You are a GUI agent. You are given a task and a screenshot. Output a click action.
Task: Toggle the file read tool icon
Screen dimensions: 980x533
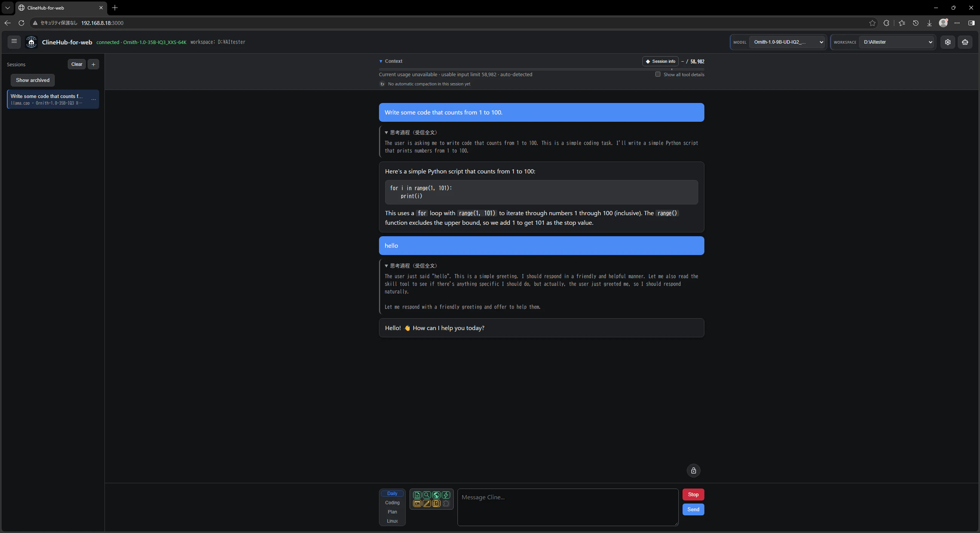[417, 495]
